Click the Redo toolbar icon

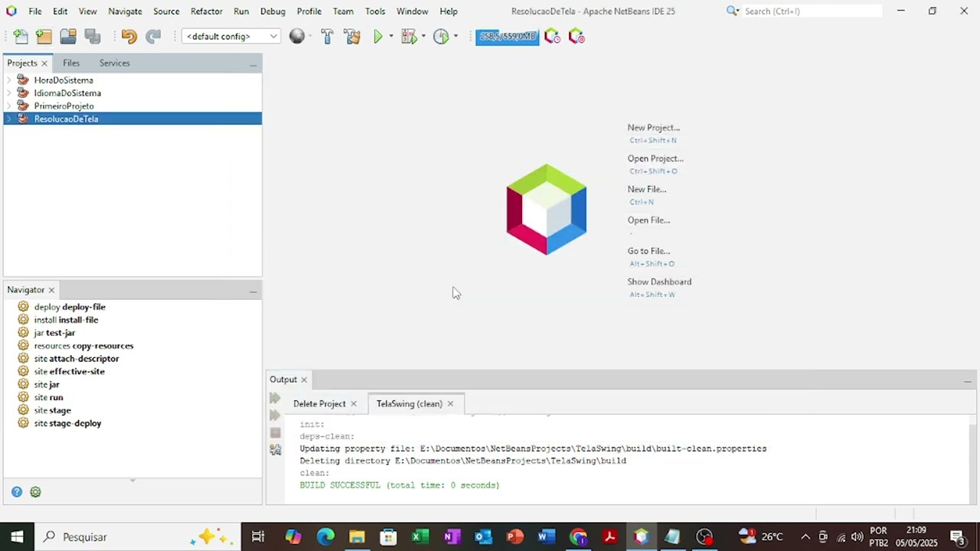[153, 37]
